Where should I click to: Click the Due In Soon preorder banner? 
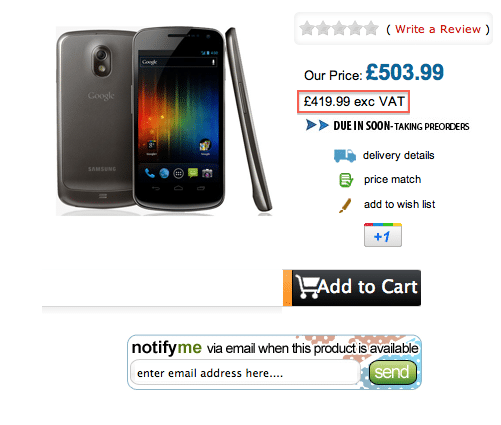click(x=387, y=126)
